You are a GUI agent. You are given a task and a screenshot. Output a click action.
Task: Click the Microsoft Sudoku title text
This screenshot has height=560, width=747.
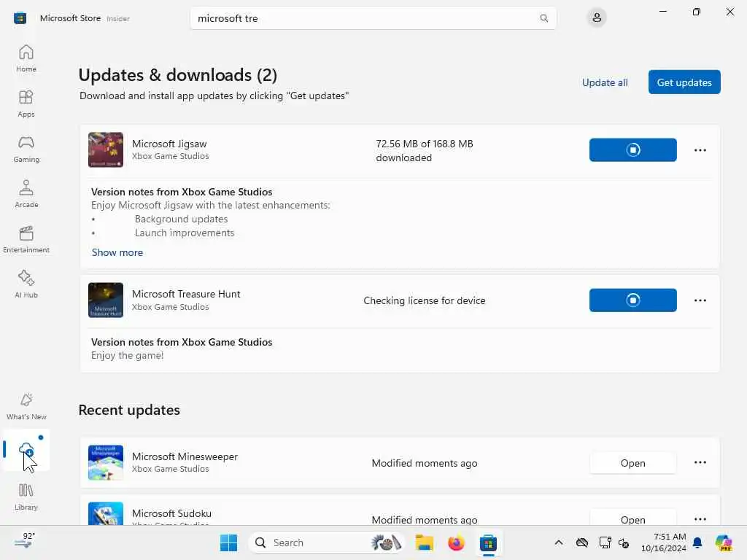coord(171,513)
